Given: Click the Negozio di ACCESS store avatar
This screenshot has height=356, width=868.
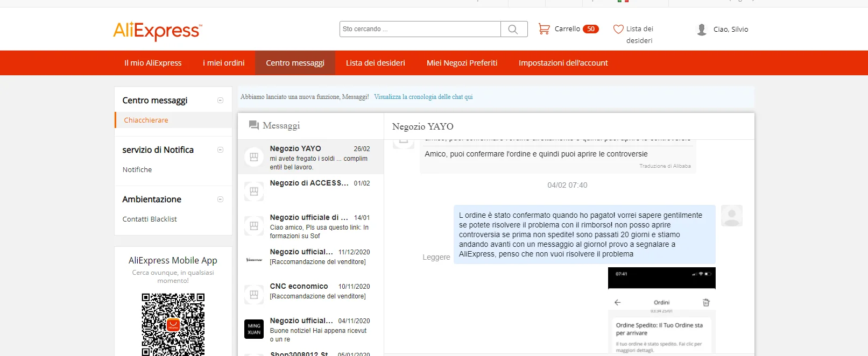Looking at the screenshot, I should [x=254, y=191].
